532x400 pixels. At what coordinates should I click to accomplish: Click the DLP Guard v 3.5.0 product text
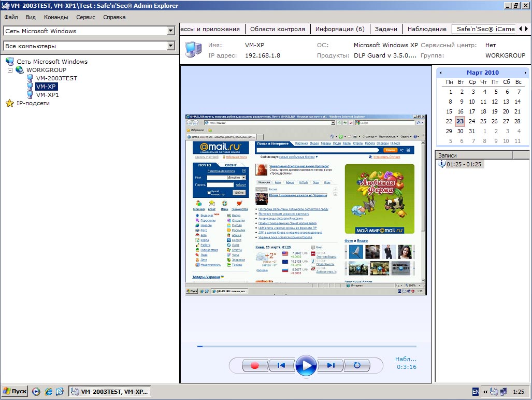click(385, 55)
